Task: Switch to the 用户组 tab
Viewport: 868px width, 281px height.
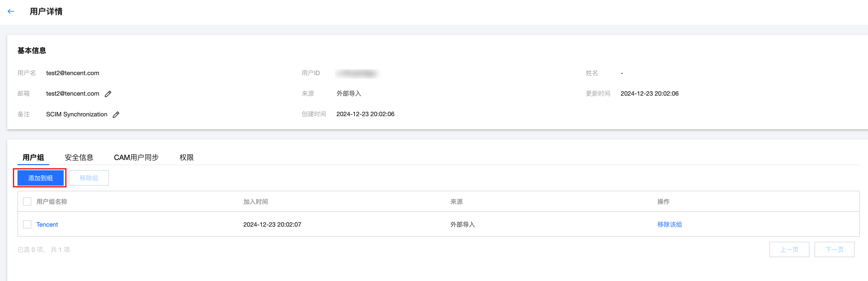Action: (x=33, y=157)
